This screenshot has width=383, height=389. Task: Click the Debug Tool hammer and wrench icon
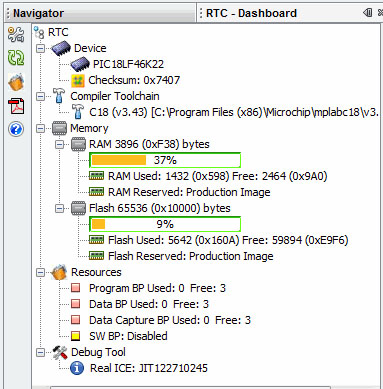pos(60,352)
